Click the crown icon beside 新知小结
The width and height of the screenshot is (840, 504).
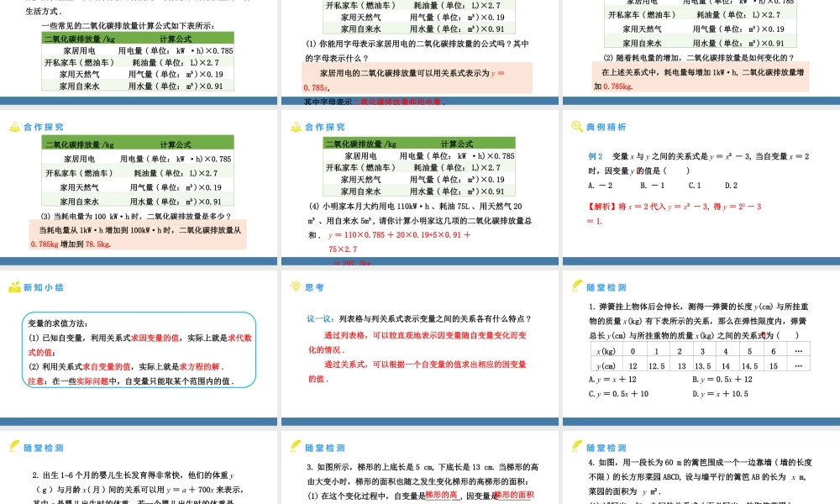tap(13, 286)
